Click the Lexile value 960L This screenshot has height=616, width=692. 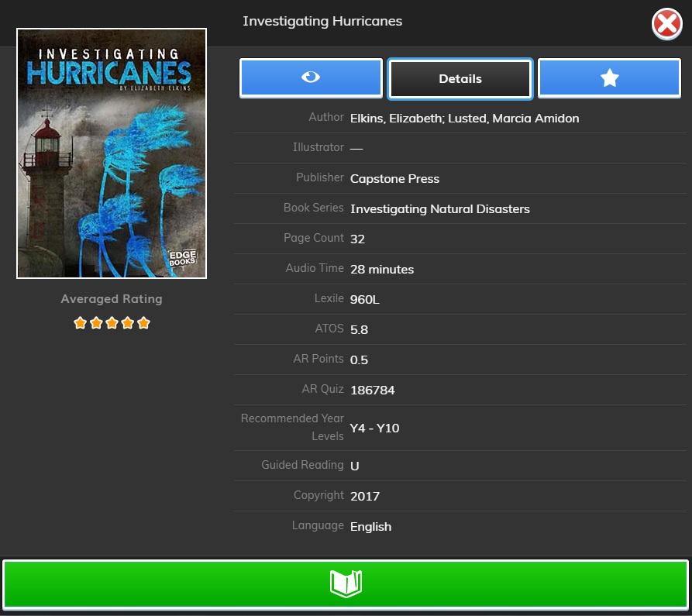pyautogui.click(x=364, y=299)
